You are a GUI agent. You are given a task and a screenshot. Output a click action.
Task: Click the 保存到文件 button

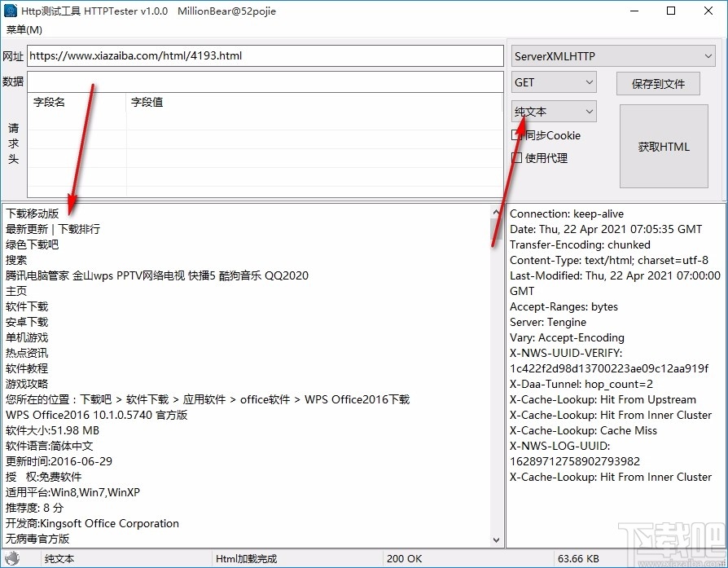(657, 83)
